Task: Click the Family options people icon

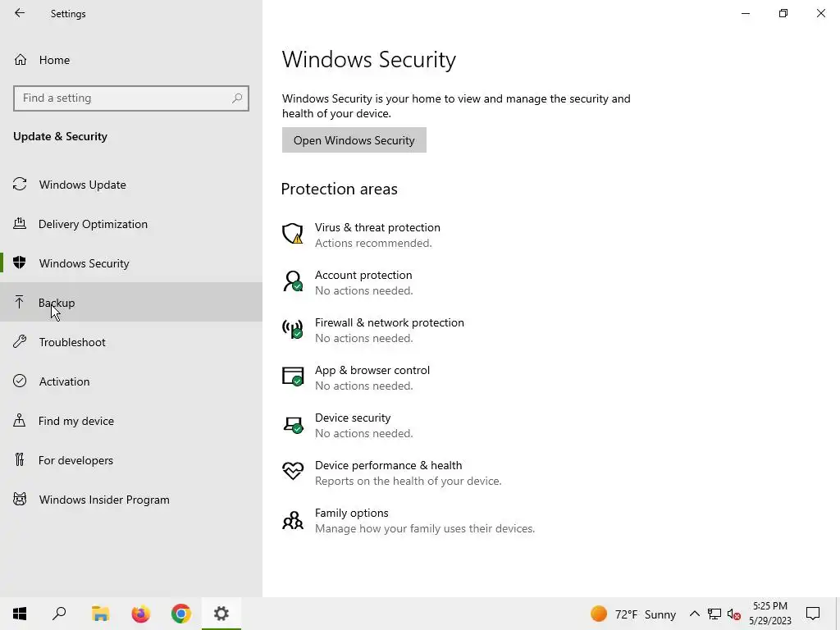Action: (x=293, y=519)
